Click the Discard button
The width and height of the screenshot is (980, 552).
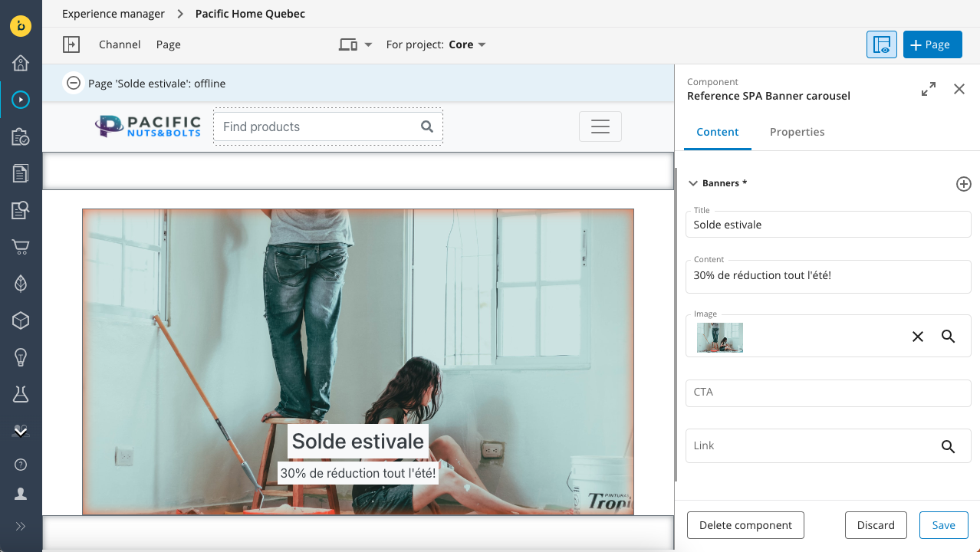click(876, 525)
